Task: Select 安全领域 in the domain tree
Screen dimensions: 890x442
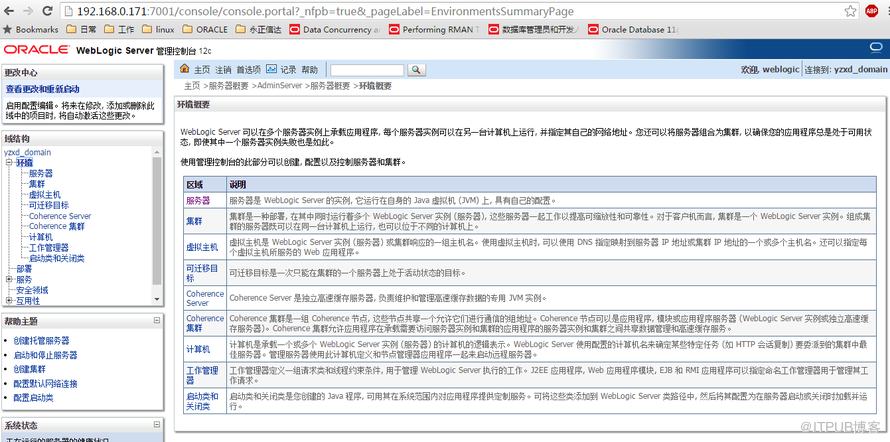Action: click(x=32, y=290)
